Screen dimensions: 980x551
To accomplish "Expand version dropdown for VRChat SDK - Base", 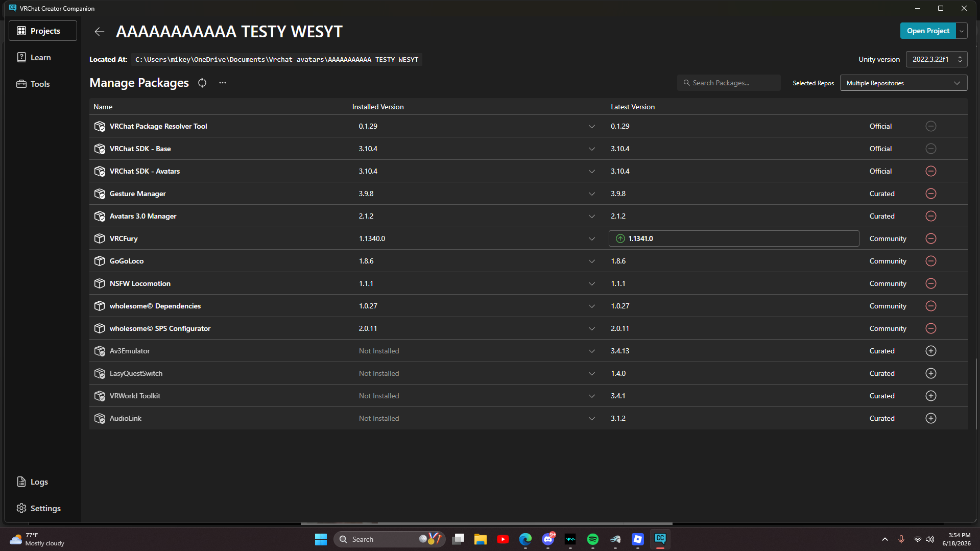I will (592, 149).
